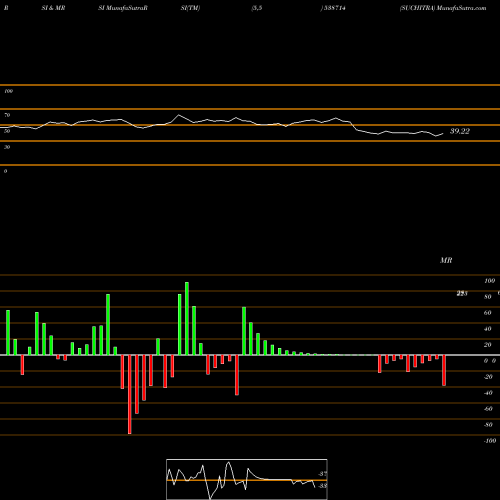500x500 pixels.
Task: Click the 'SI & MR' header label
Action: 53,8
